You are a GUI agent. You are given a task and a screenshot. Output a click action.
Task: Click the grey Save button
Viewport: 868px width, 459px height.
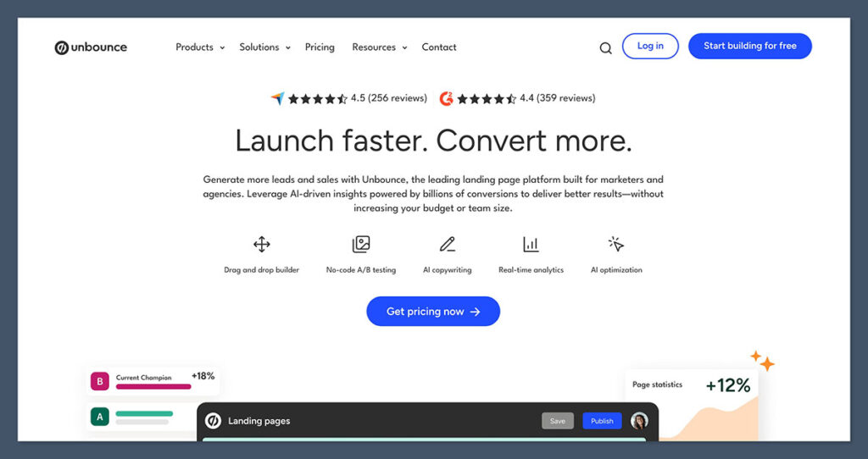pyautogui.click(x=558, y=421)
